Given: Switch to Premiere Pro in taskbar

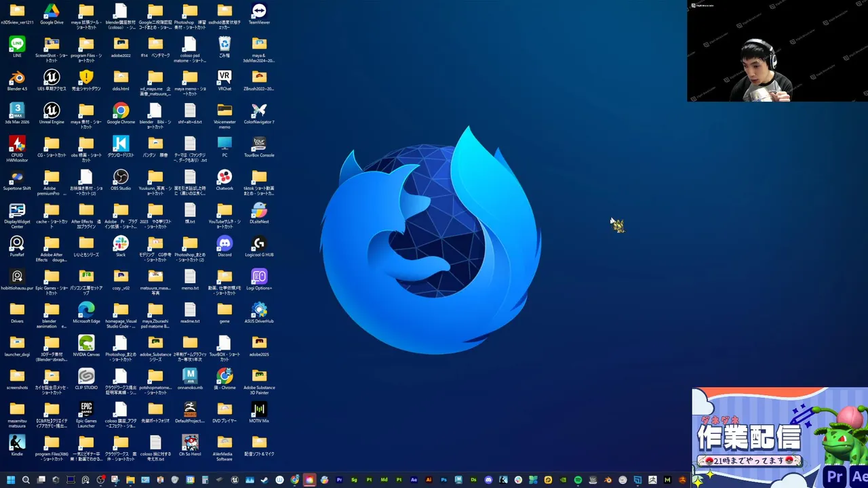Looking at the screenshot, I should tap(339, 480).
